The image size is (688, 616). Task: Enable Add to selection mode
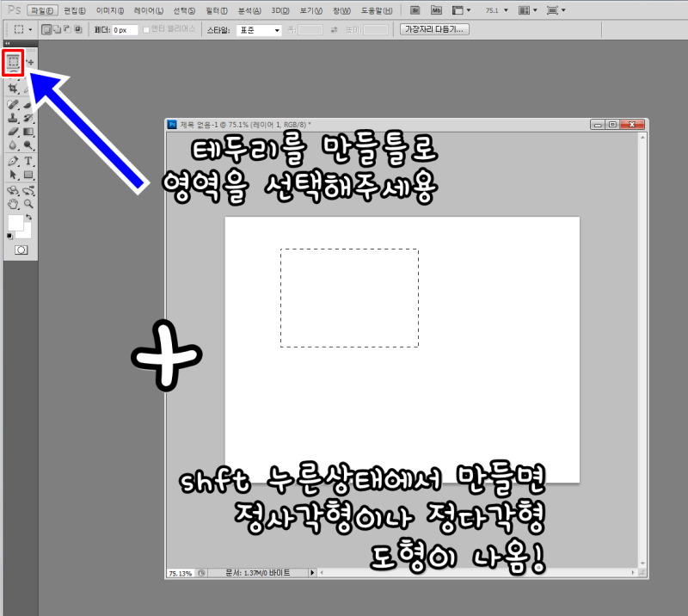tap(57, 29)
